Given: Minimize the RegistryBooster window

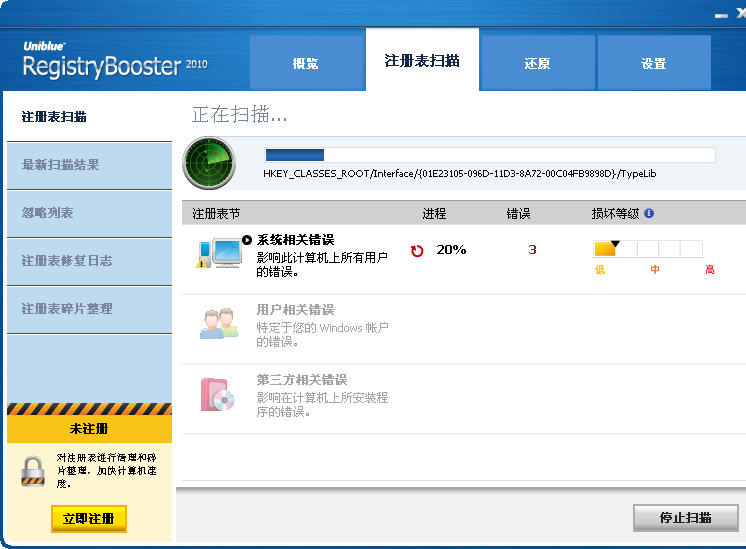Looking at the screenshot, I should coord(721,15).
